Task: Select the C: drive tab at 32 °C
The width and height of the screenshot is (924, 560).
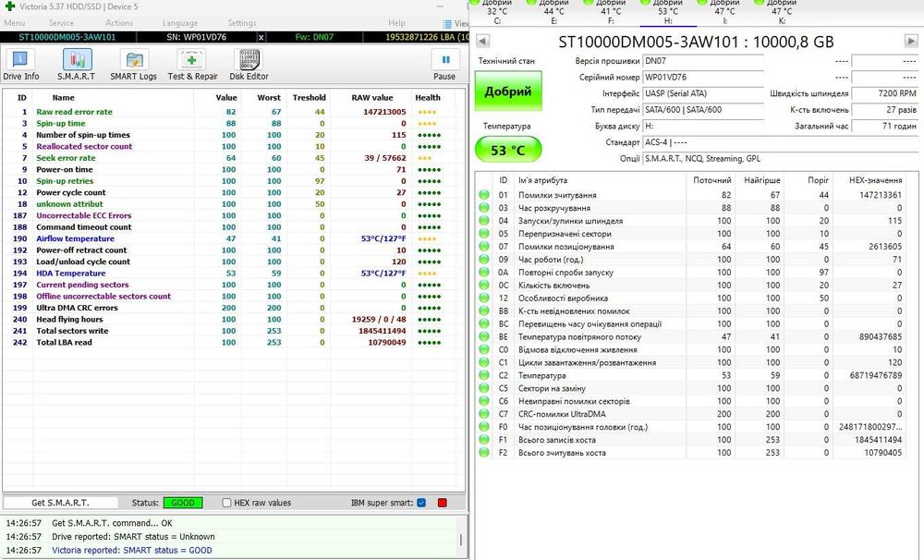Action: [x=497, y=12]
